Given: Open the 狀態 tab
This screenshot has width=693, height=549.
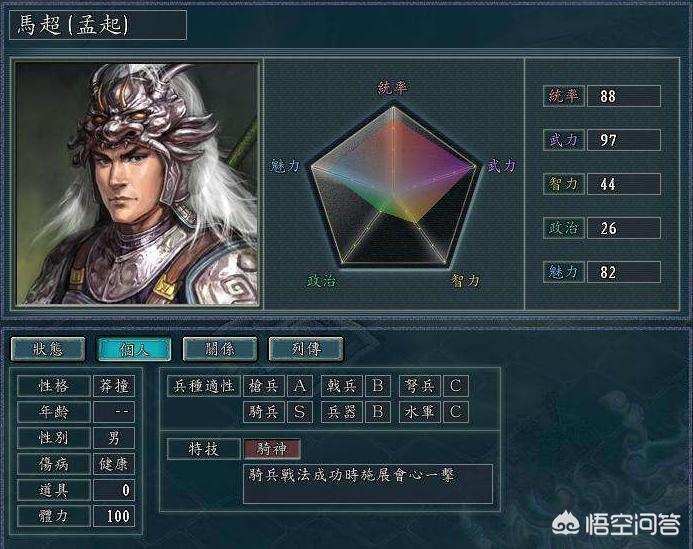Looking at the screenshot, I should coord(48,349).
